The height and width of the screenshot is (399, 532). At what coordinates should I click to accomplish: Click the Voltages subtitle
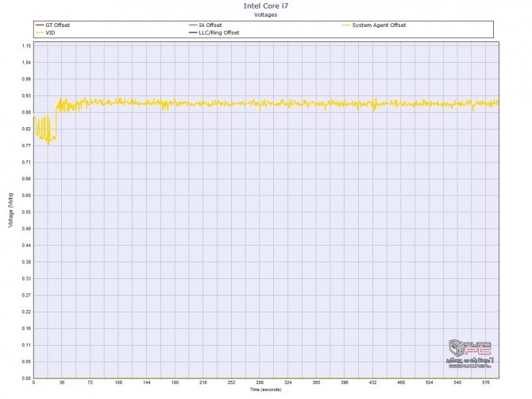(266, 15)
